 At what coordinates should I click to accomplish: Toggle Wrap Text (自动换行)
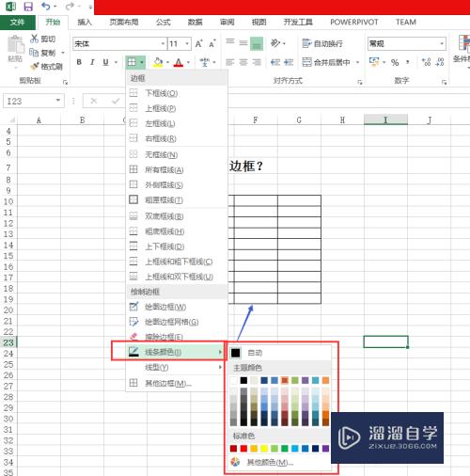tap(322, 43)
